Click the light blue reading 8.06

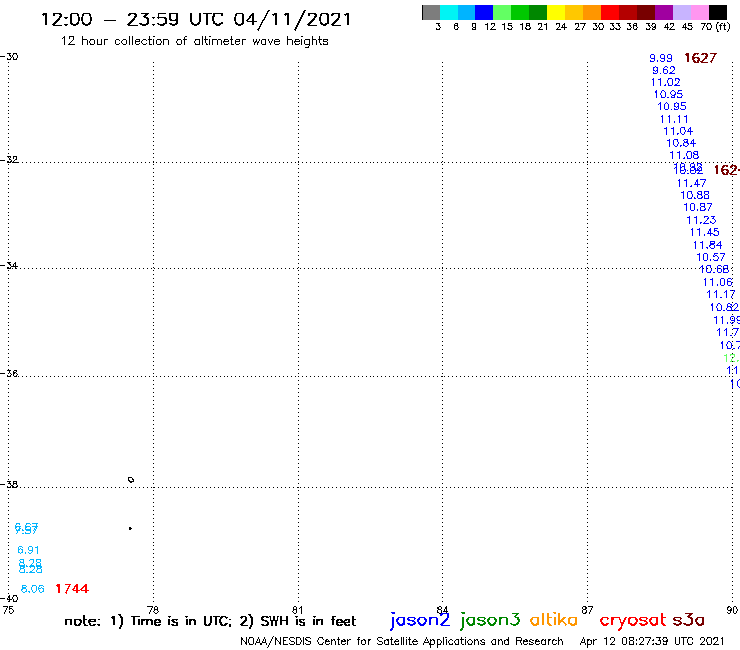pyautogui.click(x=33, y=589)
